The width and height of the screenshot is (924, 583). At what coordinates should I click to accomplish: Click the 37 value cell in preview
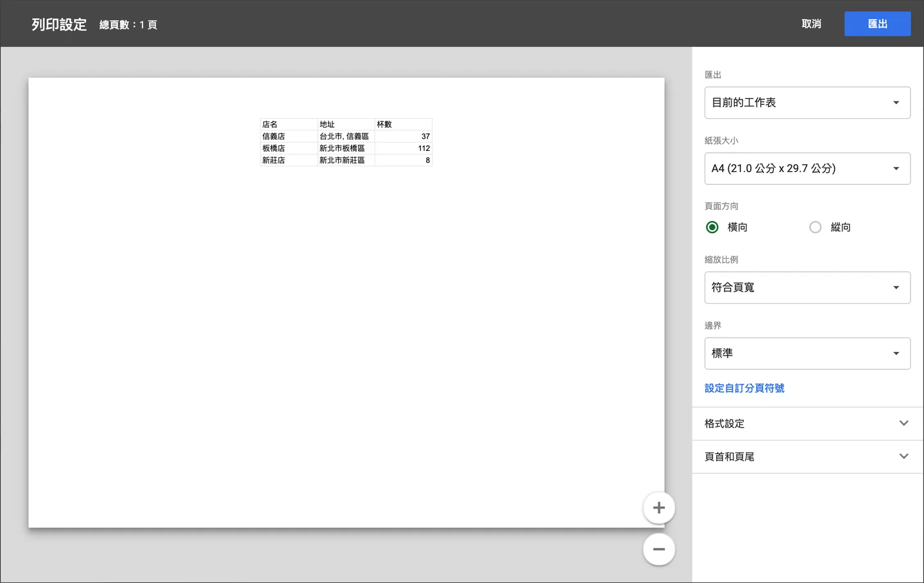click(403, 136)
